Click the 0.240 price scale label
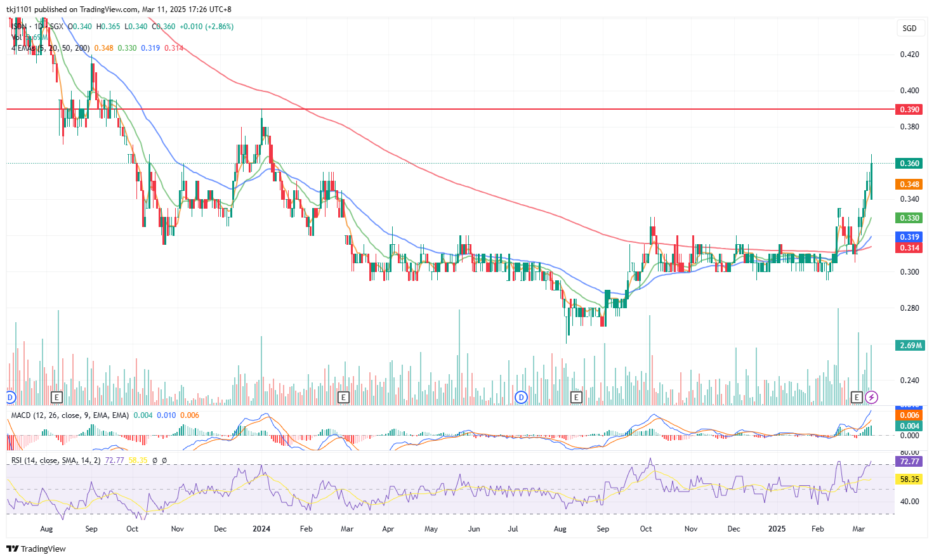 909,381
